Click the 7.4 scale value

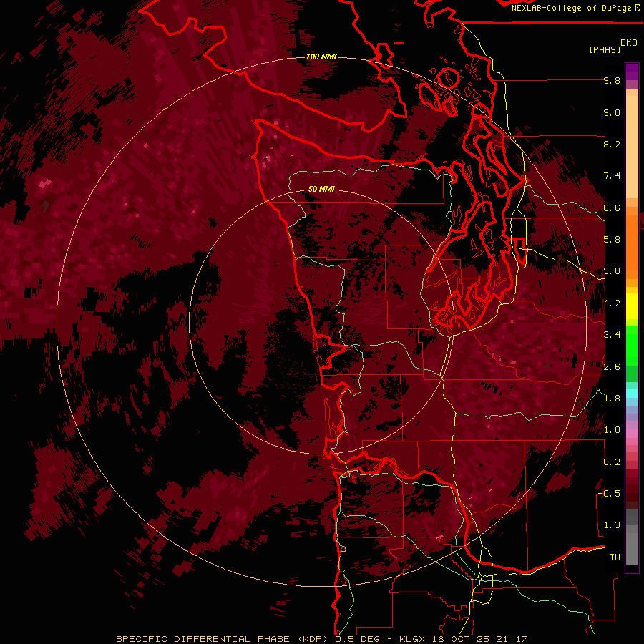pos(612,176)
